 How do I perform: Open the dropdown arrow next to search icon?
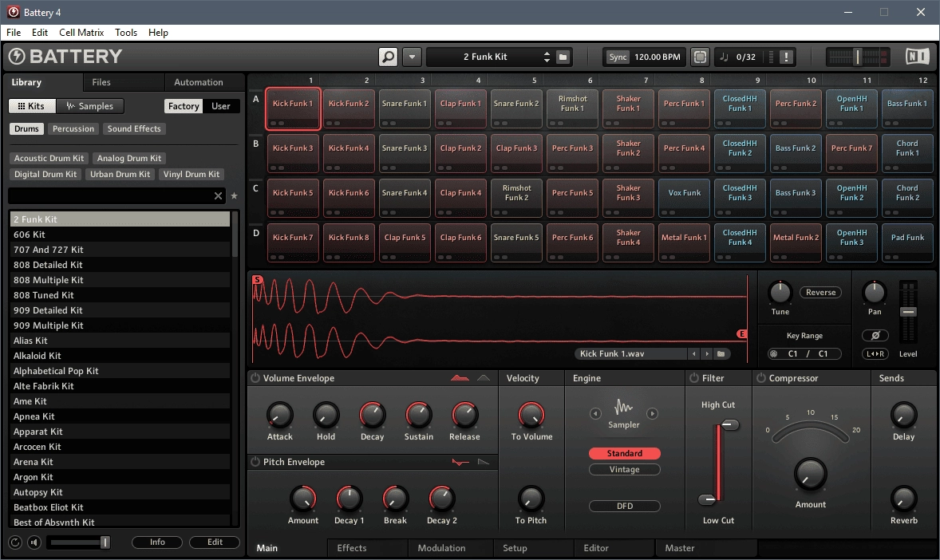click(x=412, y=57)
